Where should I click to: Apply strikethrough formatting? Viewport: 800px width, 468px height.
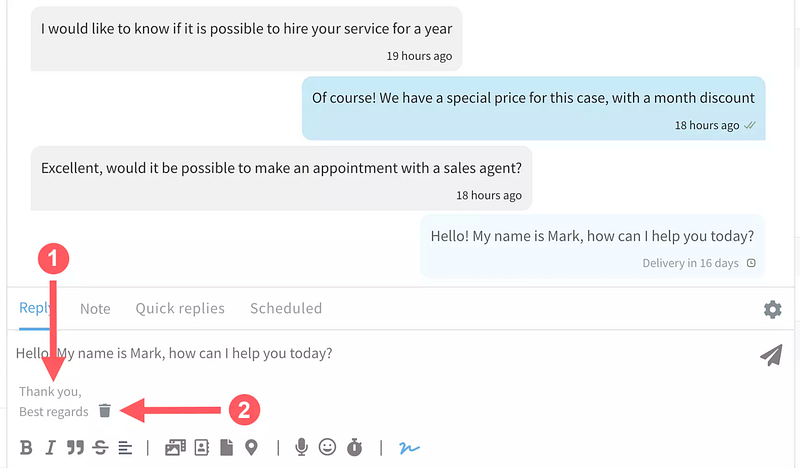[x=100, y=448]
